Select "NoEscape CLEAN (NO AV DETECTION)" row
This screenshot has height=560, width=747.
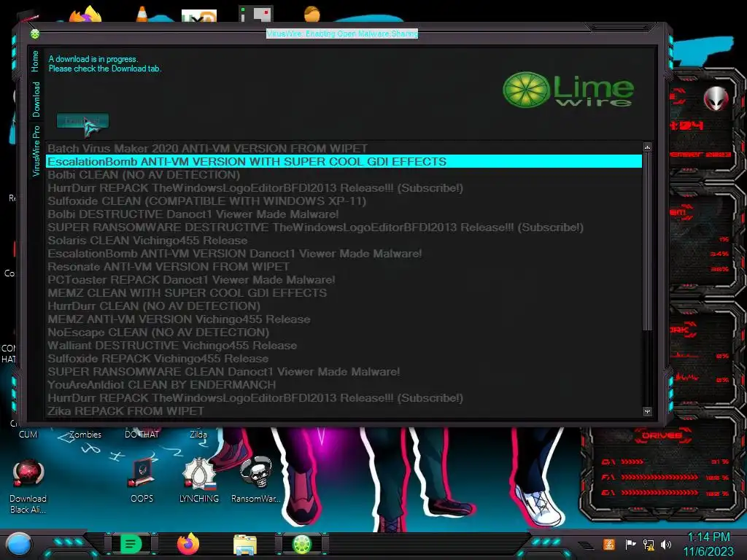[x=344, y=332]
